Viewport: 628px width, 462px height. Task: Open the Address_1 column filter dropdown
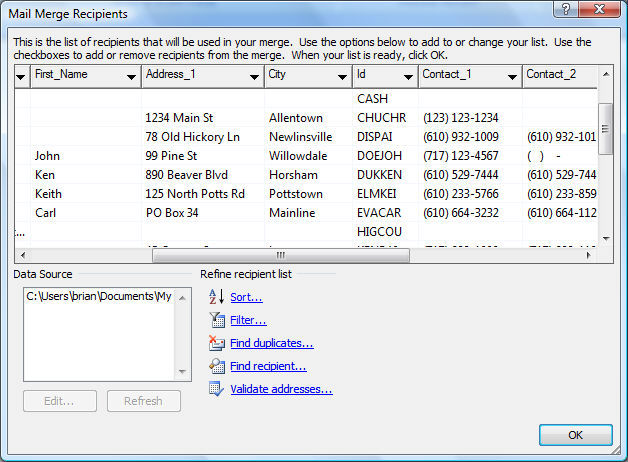point(255,77)
